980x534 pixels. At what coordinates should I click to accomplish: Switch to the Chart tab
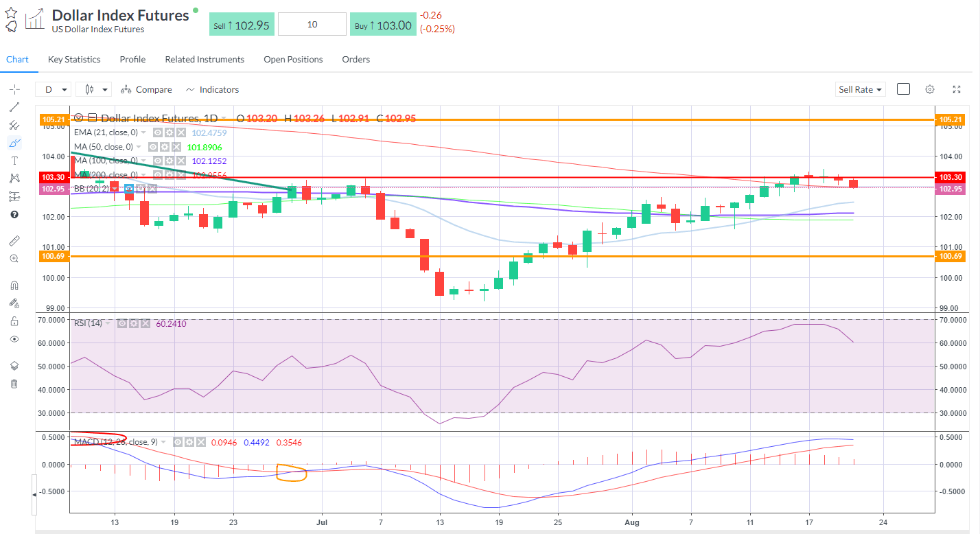(x=17, y=60)
